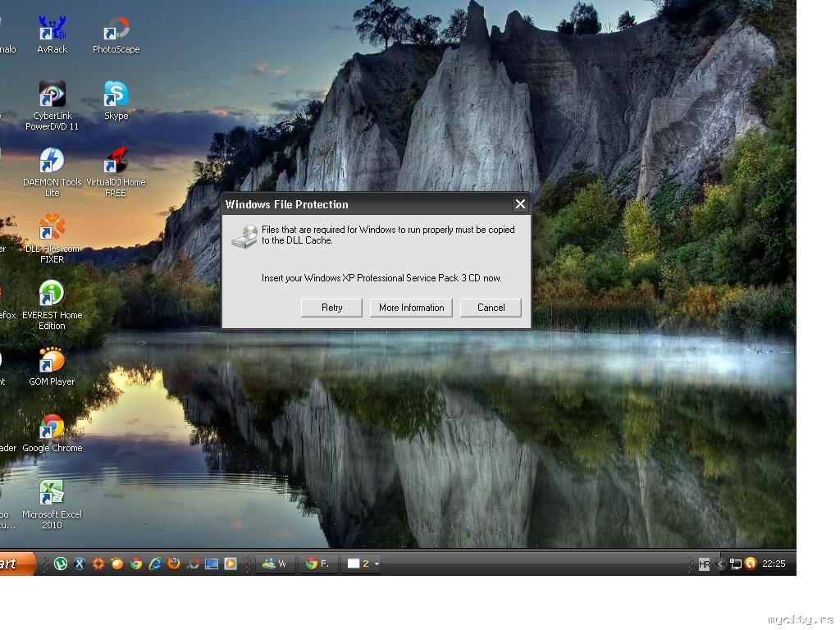
Task: Click Retry in Windows File Protection
Action: coord(331,308)
